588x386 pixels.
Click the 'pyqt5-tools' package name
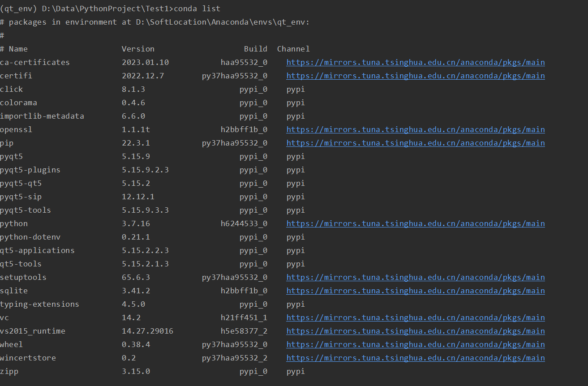(26, 210)
